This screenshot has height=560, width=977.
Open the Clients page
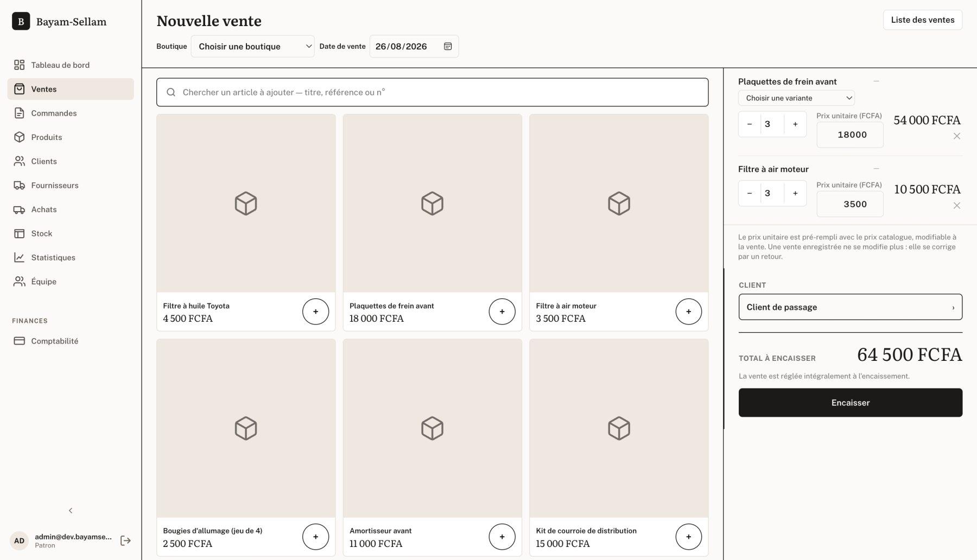click(x=71, y=161)
